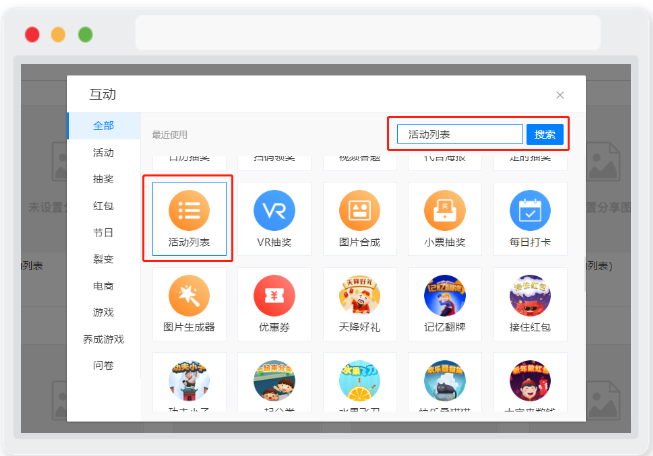Click the green maximize window dot

point(85,35)
